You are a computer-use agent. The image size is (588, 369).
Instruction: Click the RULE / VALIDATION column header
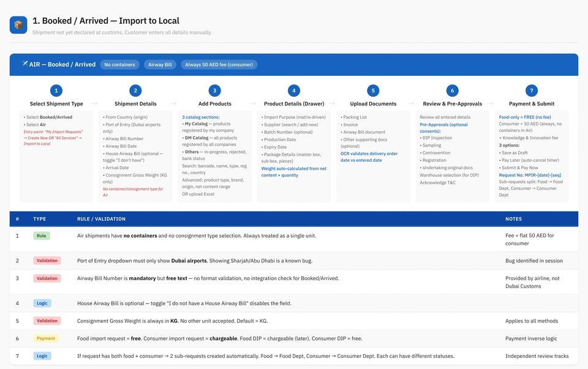101,219
